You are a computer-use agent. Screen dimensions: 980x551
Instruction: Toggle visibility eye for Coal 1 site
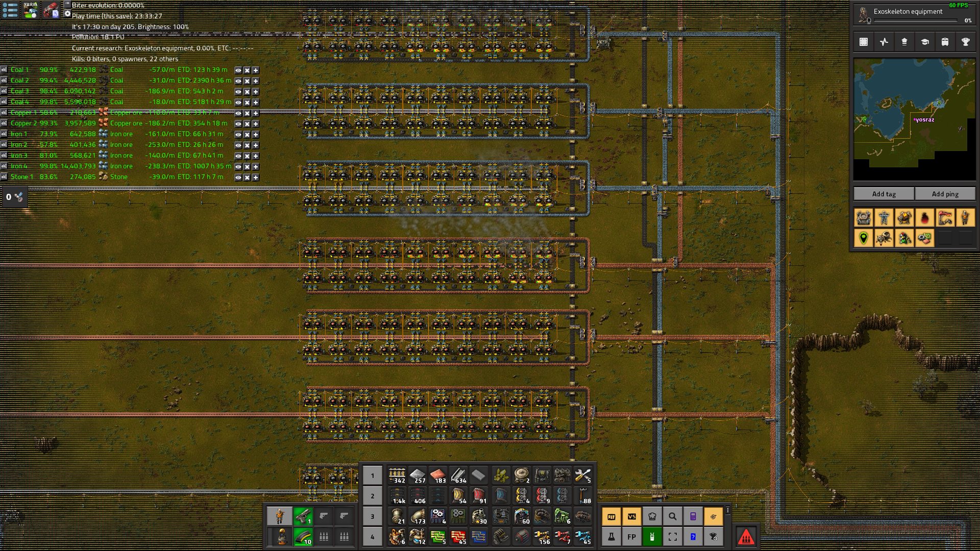click(238, 70)
